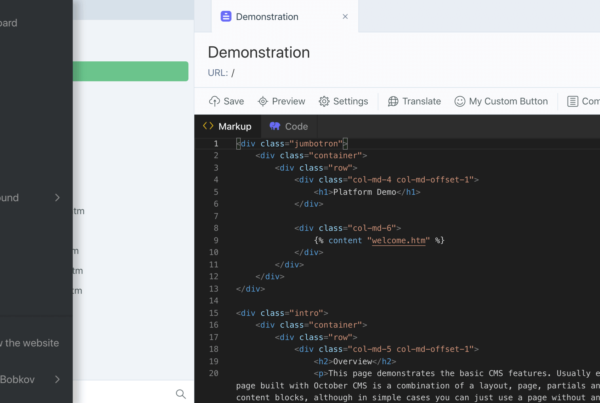
Task: Click the Save cloud upload icon
Action: 214,101
